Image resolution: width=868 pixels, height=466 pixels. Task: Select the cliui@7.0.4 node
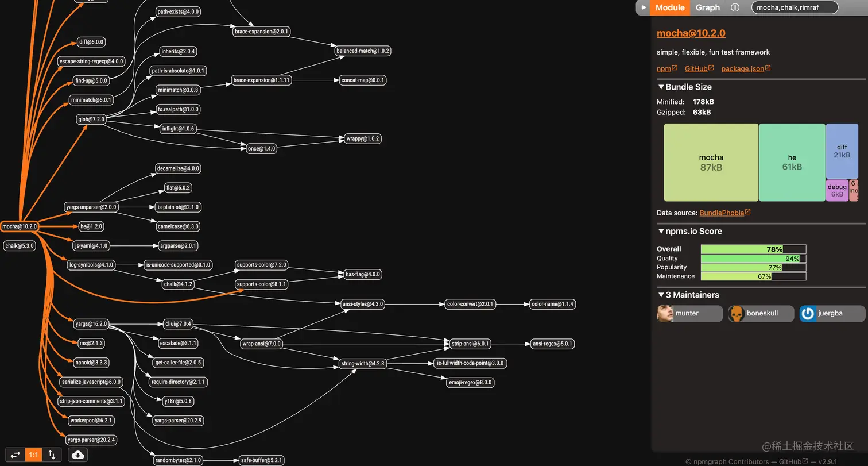178,323
